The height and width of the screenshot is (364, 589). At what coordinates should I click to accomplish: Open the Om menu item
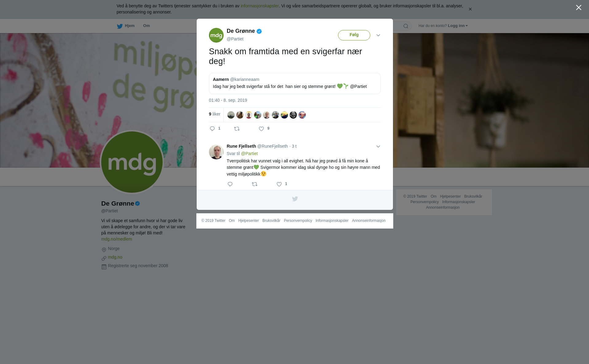[146, 26]
